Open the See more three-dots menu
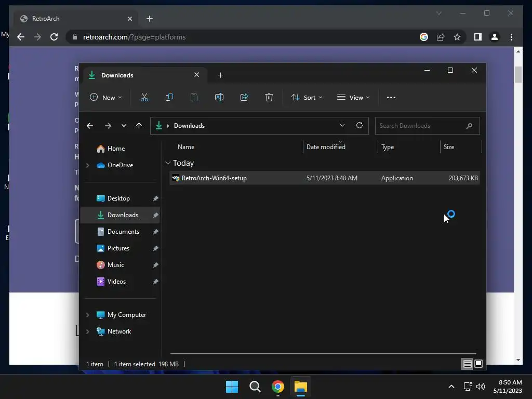This screenshot has height=399, width=532. pyautogui.click(x=391, y=97)
